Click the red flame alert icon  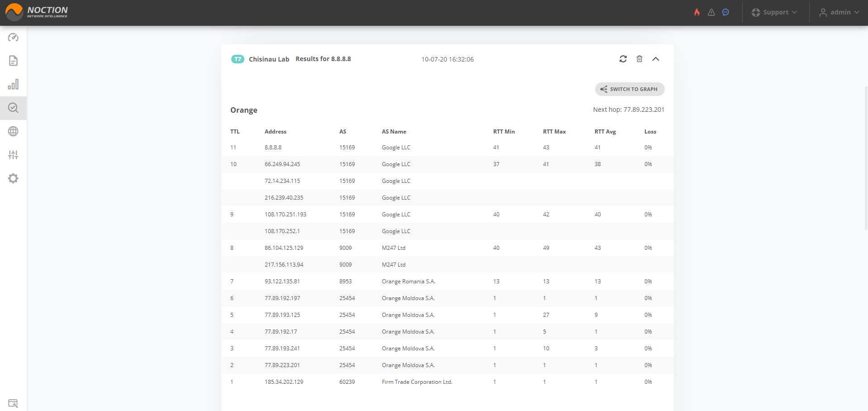pyautogui.click(x=697, y=12)
